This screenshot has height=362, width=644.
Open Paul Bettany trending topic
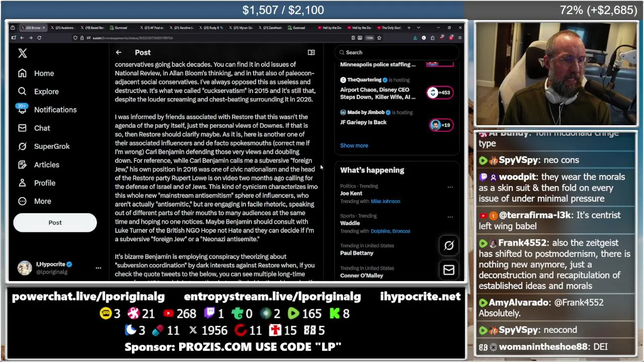(x=357, y=253)
